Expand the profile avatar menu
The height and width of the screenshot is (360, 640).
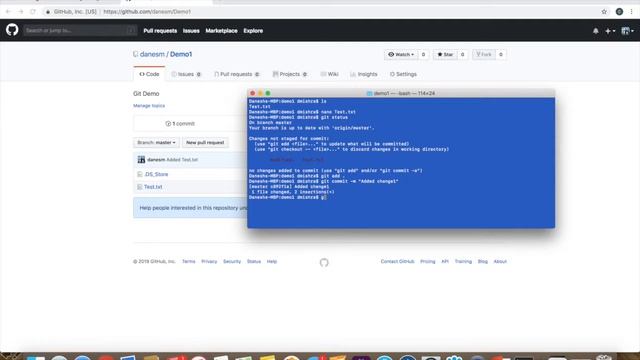click(627, 31)
